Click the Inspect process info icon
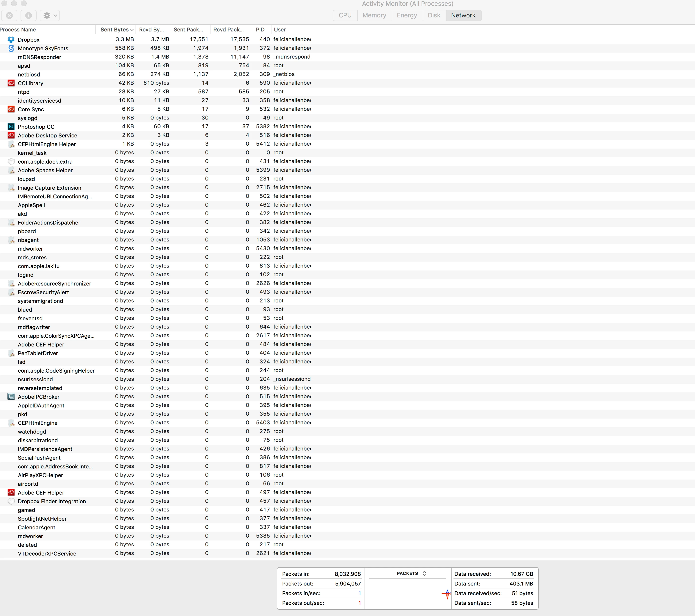The width and height of the screenshot is (695, 616). point(29,15)
